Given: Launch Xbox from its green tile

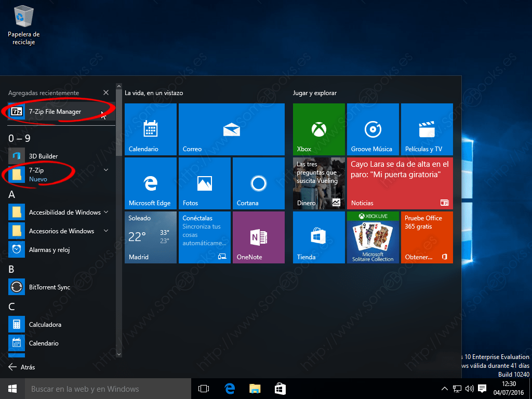Looking at the screenshot, I should click(x=318, y=129).
